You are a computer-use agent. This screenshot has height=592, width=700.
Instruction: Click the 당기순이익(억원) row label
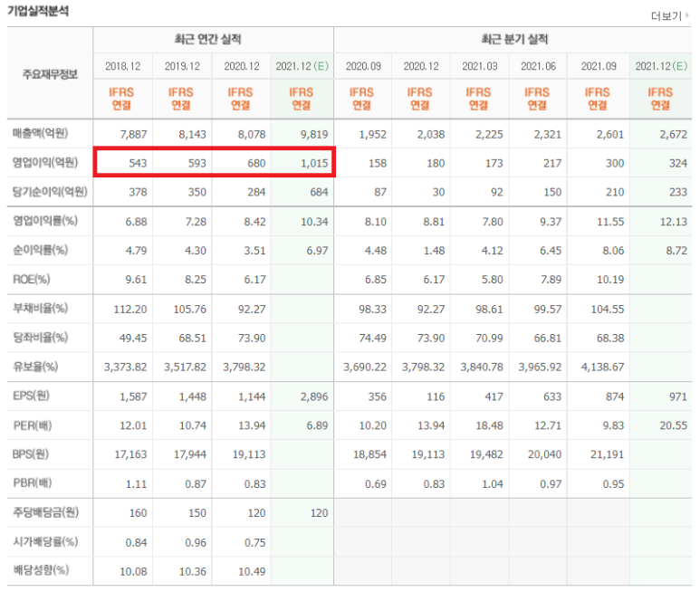click(x=49, y=192)
